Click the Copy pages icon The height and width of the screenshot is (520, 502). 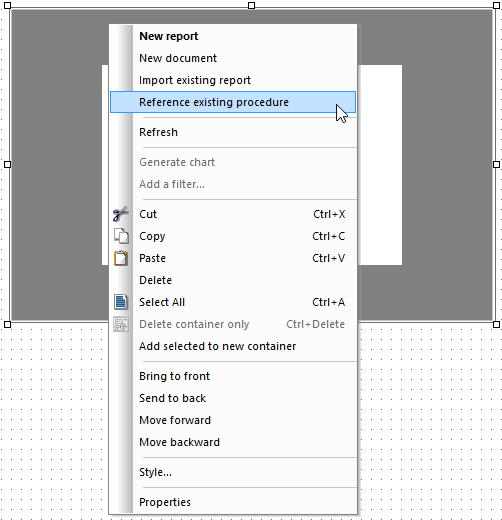pyautogui.click(x=121, y=236)
